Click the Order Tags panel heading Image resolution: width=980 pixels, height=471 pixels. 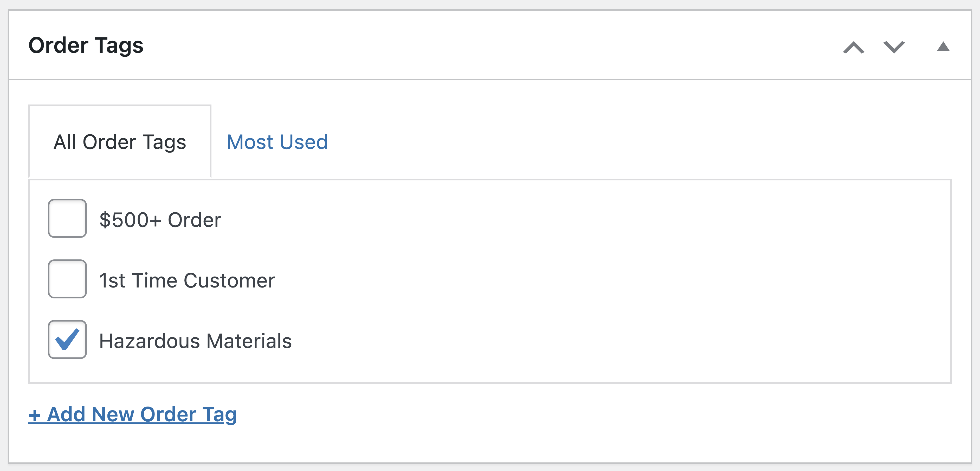point(86,45)
